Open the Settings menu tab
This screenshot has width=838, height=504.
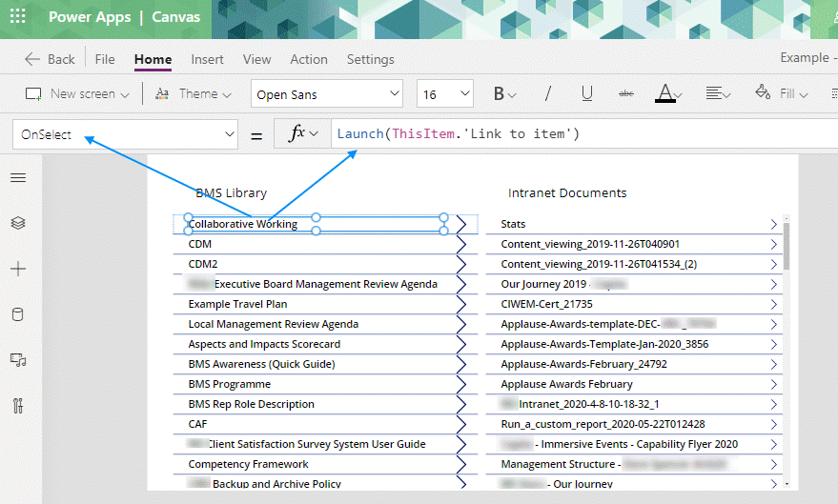tap(370, 59)
